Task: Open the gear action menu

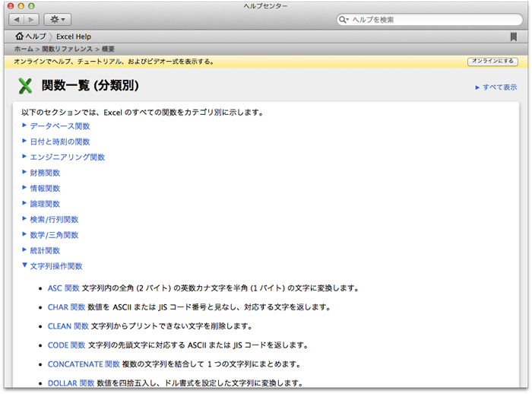Action: [x=57, y=20]
